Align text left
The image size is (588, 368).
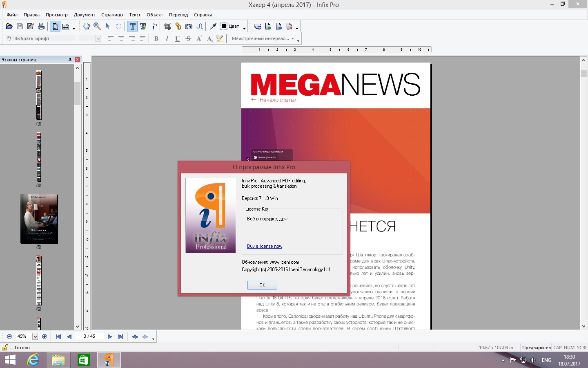click(110, 38)
